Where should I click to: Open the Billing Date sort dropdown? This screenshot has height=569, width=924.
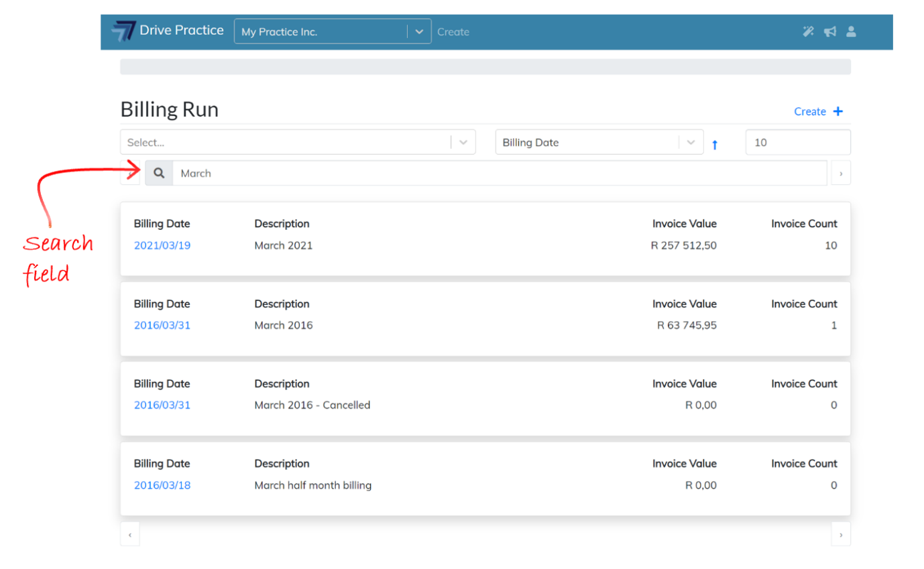point(599,142)
